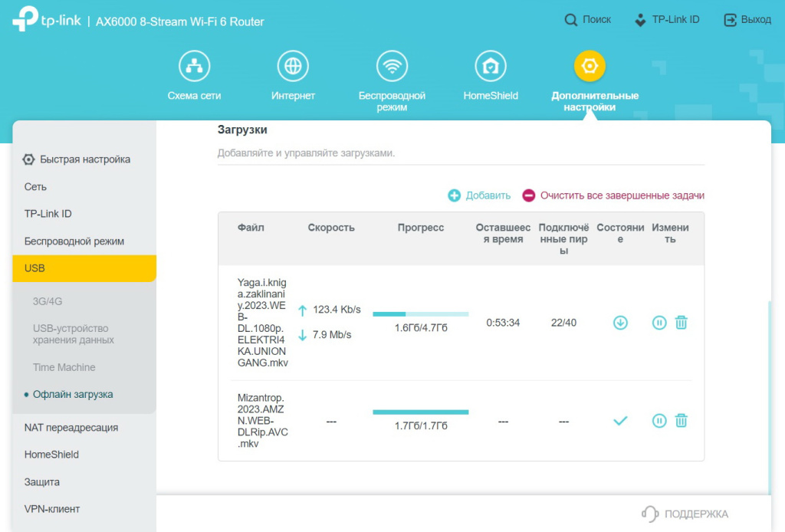Click upload arrow icon next to 123.4 Kb/s

[x=302, y=310]
